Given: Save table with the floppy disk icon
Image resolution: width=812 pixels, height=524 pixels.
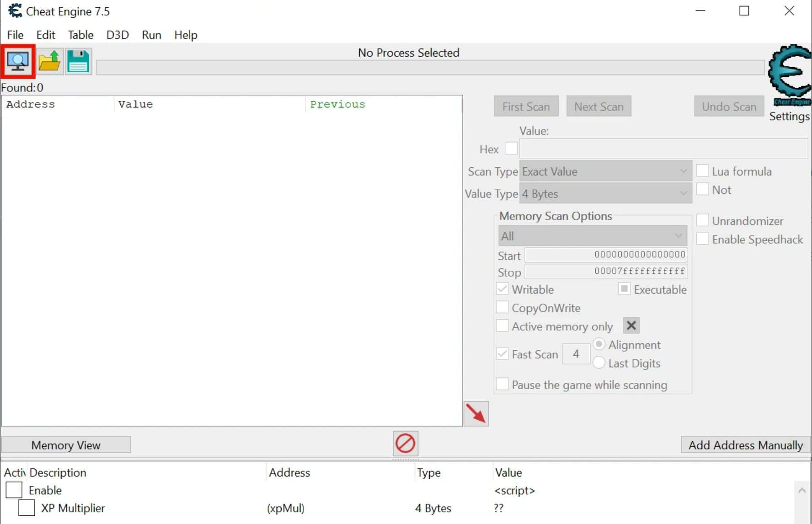Looking at the screenshot, I should tap(78, 61).
